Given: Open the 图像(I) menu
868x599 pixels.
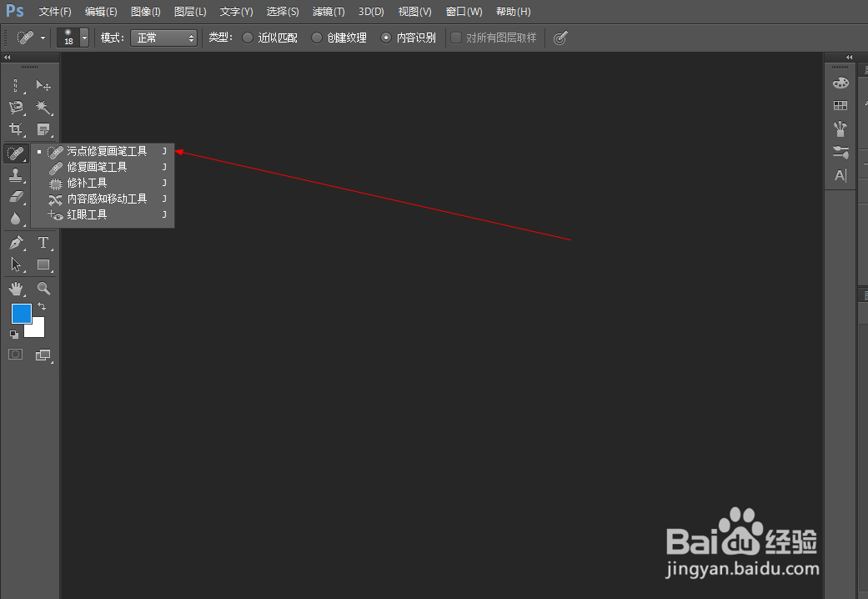Looking at the screenshot, I should click(x=146, y=12).
